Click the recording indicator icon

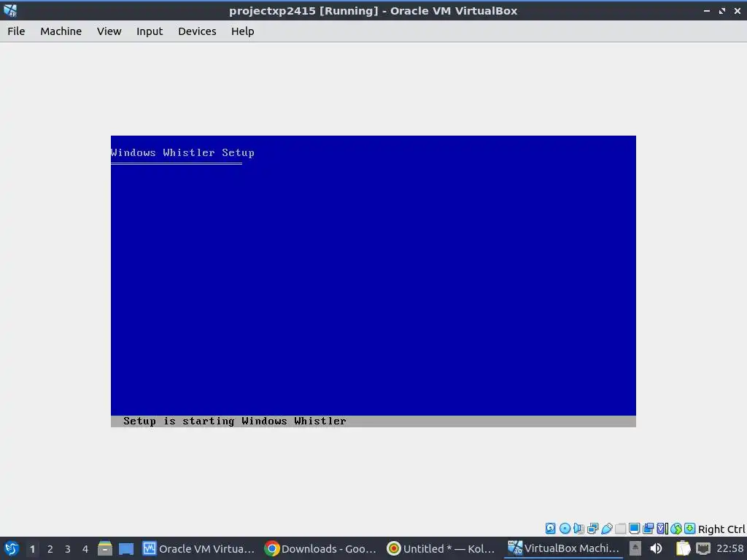tap(648, 528)
